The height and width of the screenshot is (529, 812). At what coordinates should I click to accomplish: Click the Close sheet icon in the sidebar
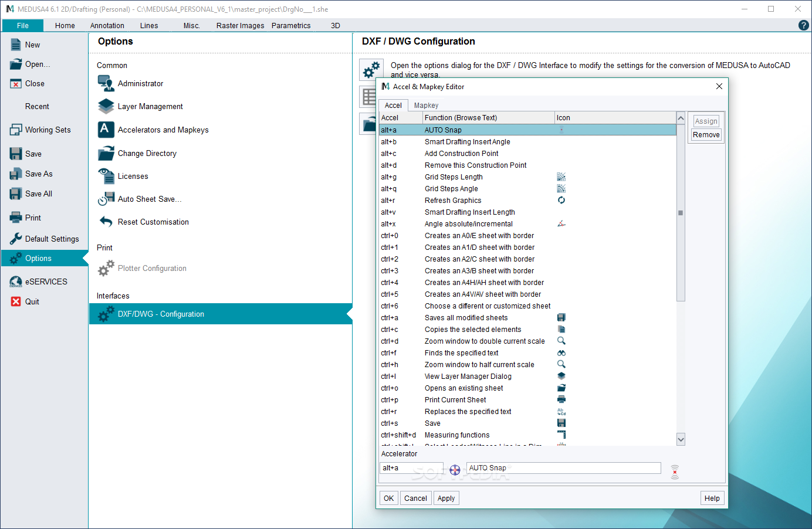click(16, 84)
